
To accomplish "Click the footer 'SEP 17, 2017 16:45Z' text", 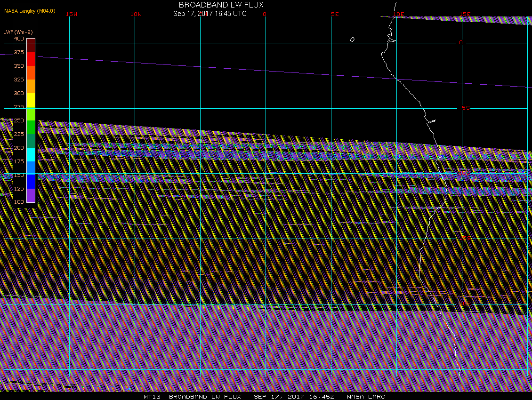I will pyautogui.click(x=294, y=397).
